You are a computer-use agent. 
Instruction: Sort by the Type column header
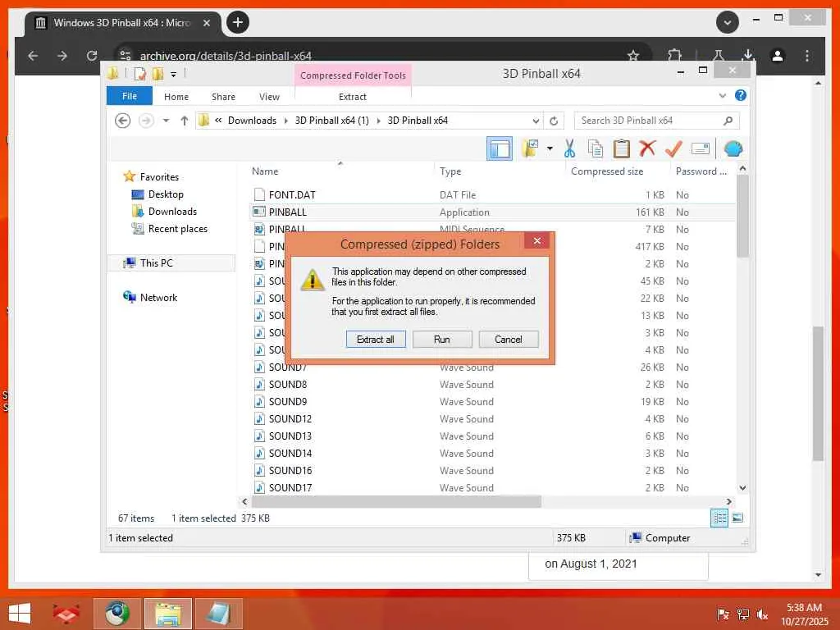[x=450, y=171]
